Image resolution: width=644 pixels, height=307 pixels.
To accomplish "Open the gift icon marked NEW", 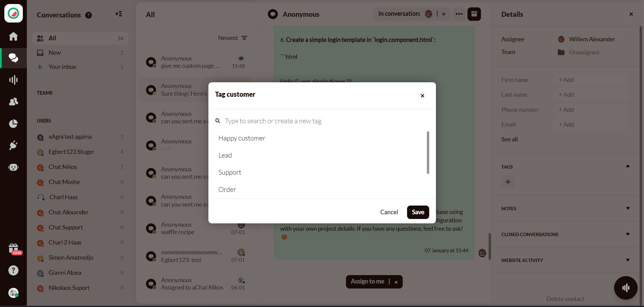I will click(x=14, y=249).
